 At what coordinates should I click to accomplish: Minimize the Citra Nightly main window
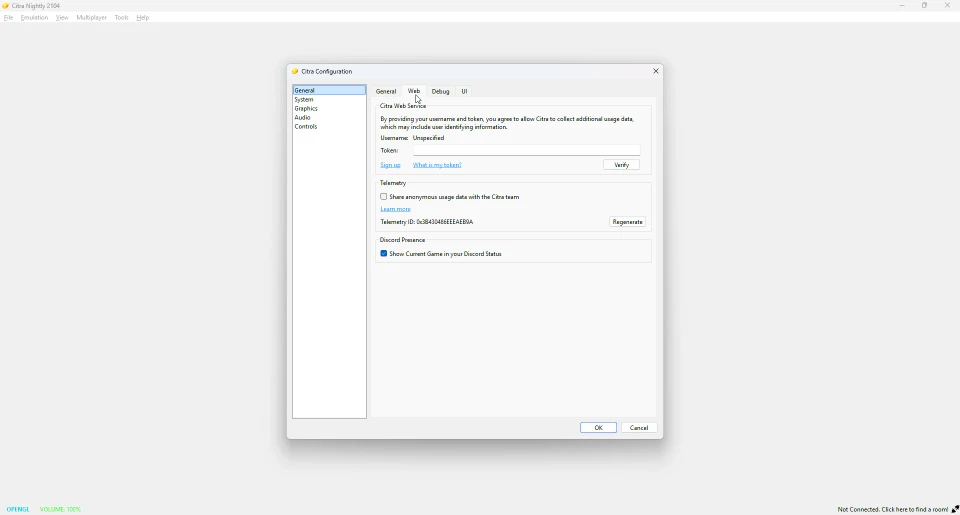902,6
